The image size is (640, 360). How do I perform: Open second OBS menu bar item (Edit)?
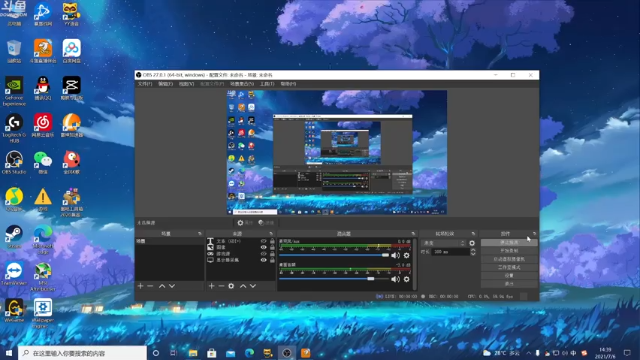pos(165,84)
